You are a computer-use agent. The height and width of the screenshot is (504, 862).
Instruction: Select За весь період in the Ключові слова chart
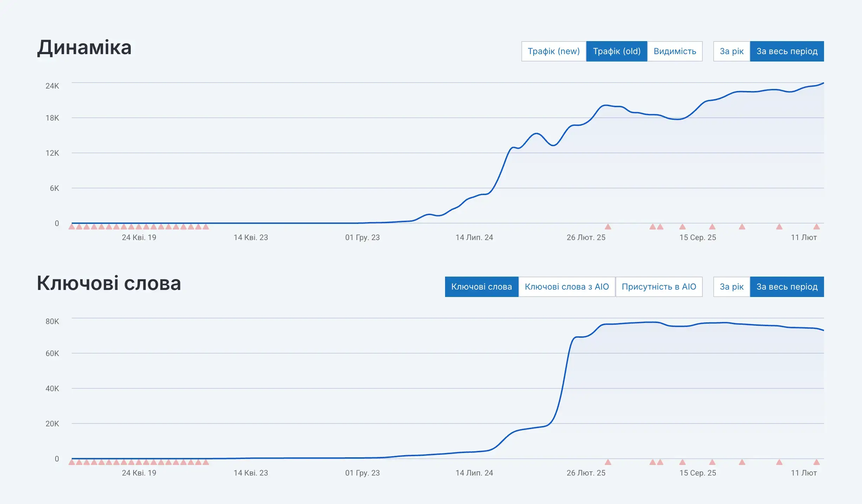click(787, 287)
